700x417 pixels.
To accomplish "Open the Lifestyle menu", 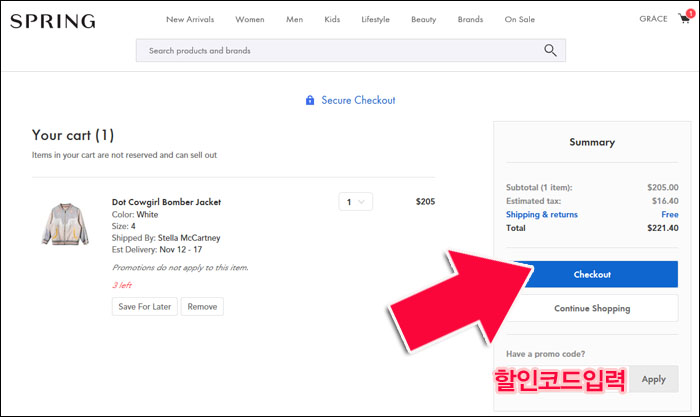I will pyautogui.click(x=375, y=19).
